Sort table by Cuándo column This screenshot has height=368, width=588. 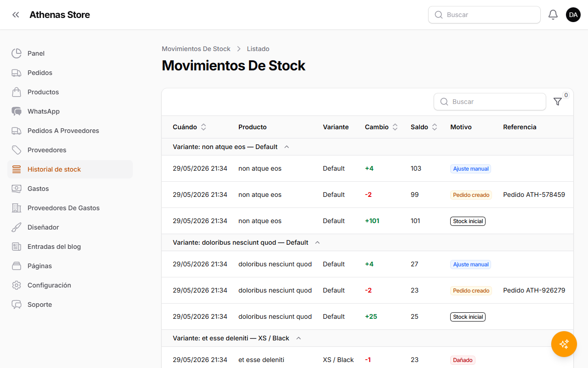point(190,127)
